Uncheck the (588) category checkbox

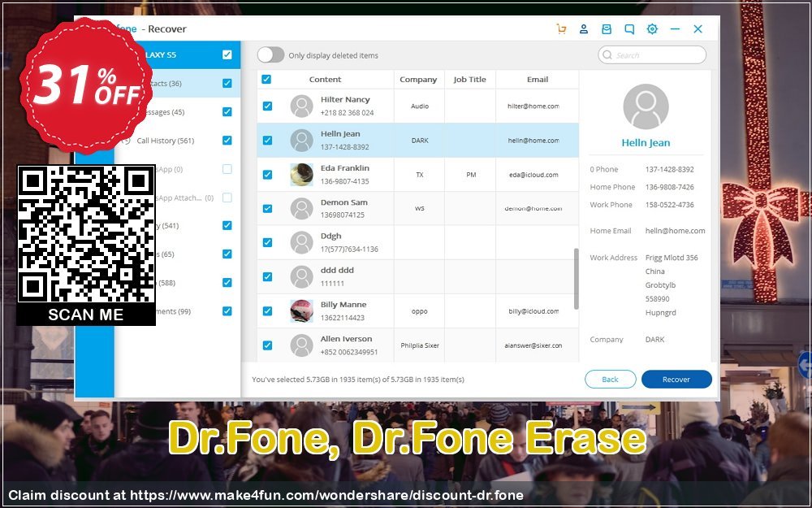[227, 283]
